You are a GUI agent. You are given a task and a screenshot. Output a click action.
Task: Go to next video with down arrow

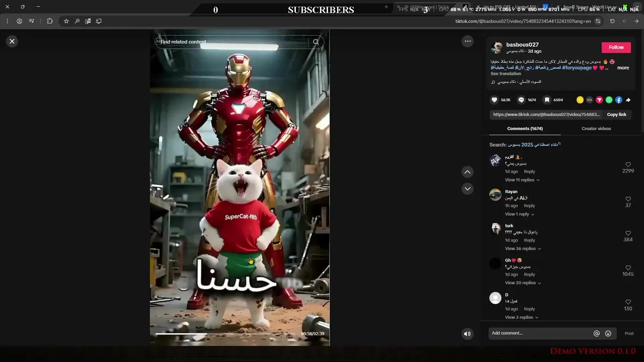click(467, 189)
